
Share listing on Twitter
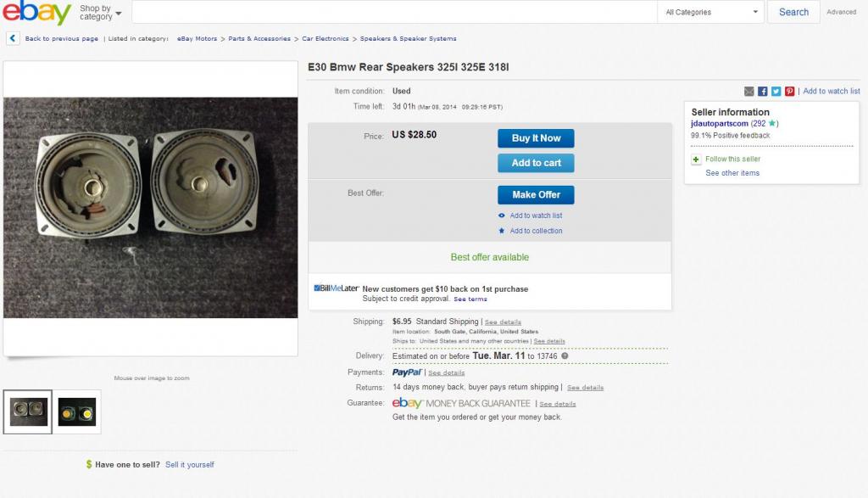pyautogui.click(x=776, y=92)
